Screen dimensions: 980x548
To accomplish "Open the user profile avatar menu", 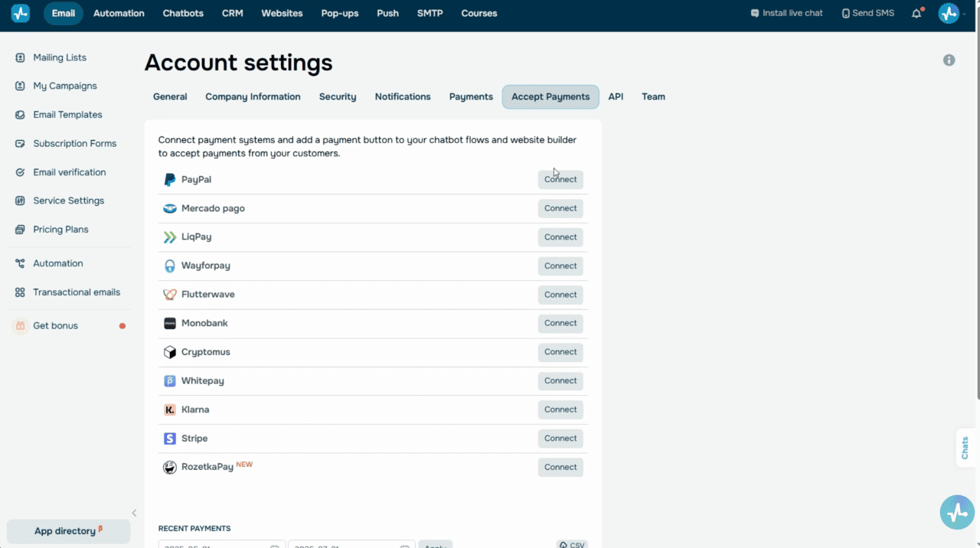I will (x=949, y=13).
